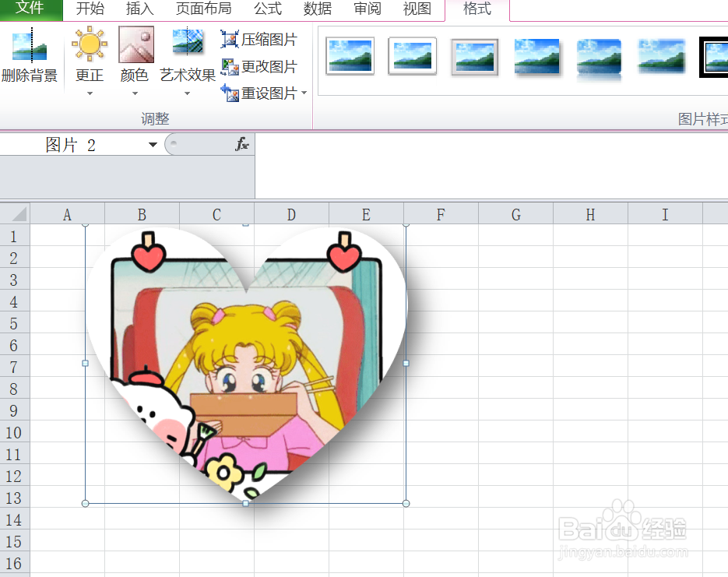
Task: Expand the Artistic Effects dropdown arrow
Action: (x=187, y=93)
